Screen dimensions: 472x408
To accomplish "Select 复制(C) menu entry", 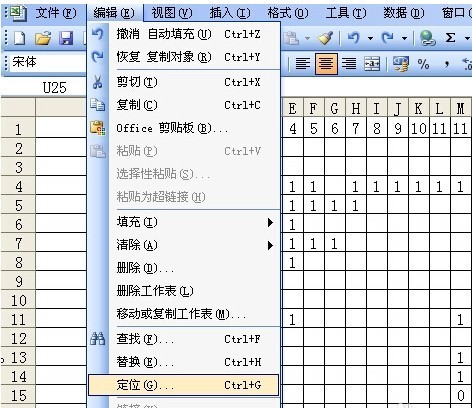I will click(184, 105).
